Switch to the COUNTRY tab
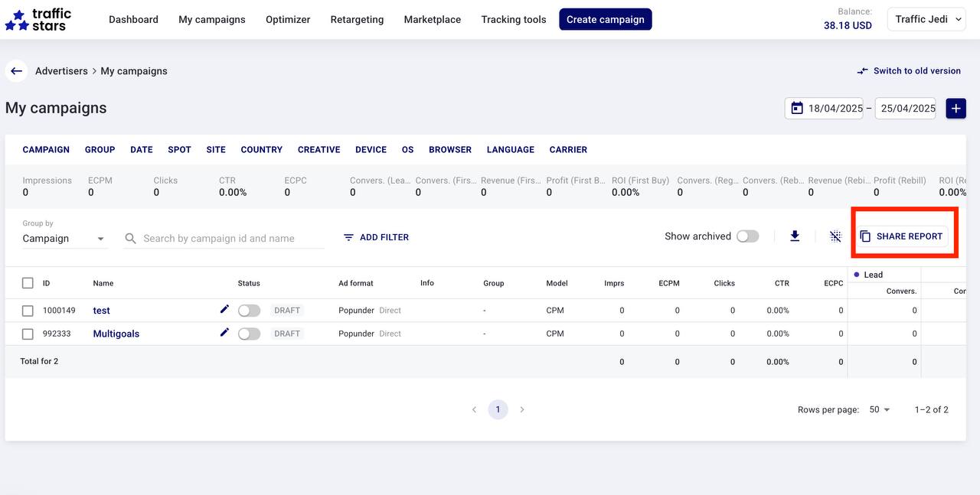 coord(261,150)
